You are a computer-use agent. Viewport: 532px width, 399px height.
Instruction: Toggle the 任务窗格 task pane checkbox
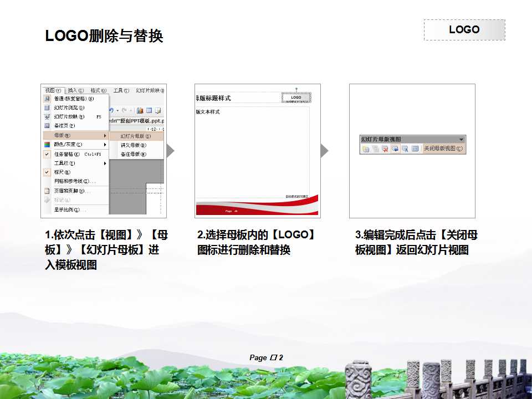click(x=46, y=154)
